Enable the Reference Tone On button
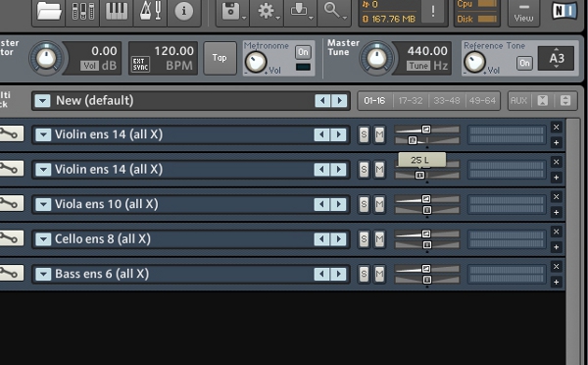The width and height of the screenshot is (588, 365). pyautogui.click(x=524, y=63)
